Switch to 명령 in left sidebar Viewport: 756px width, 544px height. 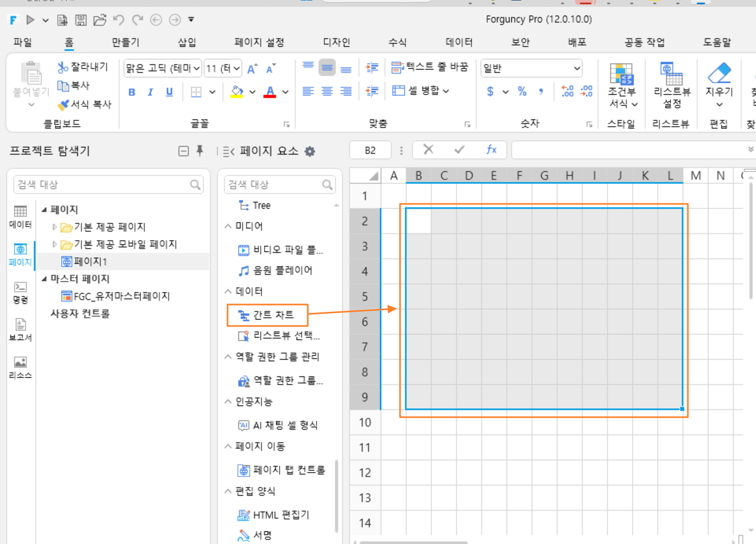click(x=20, y=292)
